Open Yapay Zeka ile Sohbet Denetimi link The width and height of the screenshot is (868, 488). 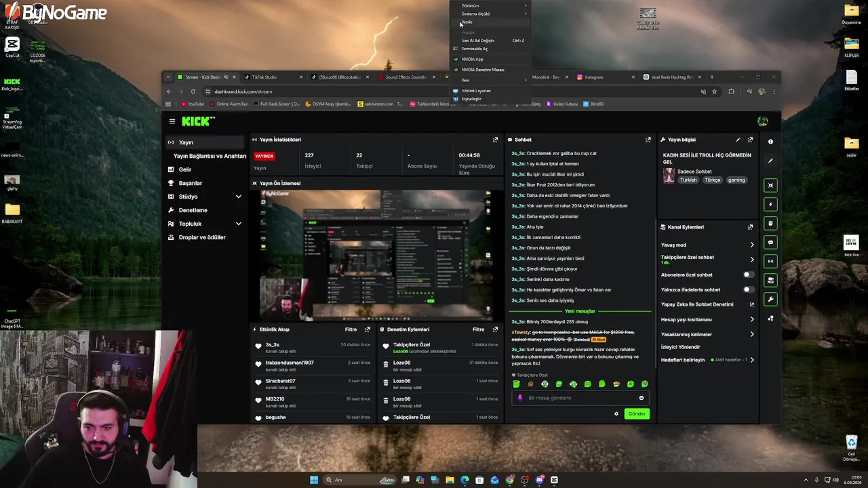(708, 304)
